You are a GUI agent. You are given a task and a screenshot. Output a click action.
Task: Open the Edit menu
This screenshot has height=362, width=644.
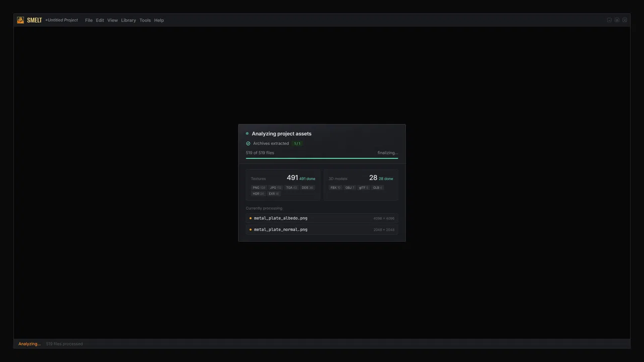click(100, 20)
